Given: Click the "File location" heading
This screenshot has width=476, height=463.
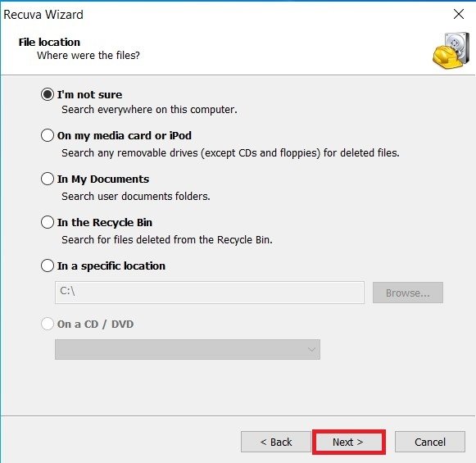Looking at the screenshot, I should 49,42.
